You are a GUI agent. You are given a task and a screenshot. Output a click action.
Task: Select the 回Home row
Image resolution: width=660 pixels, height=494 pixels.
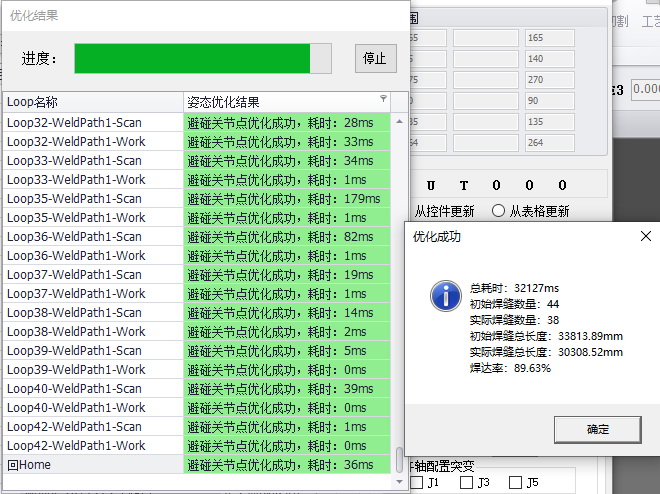[92, 465]
